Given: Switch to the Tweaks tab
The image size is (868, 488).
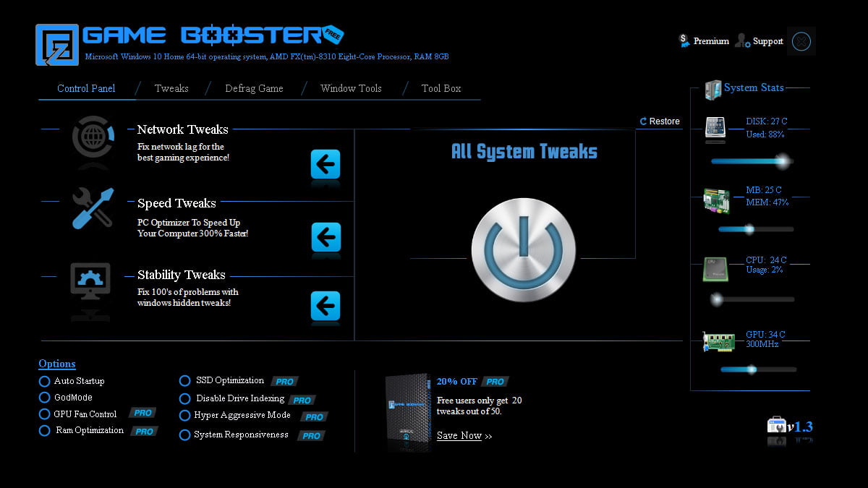Looking at the screenshot, I should [x=171, y=88].
